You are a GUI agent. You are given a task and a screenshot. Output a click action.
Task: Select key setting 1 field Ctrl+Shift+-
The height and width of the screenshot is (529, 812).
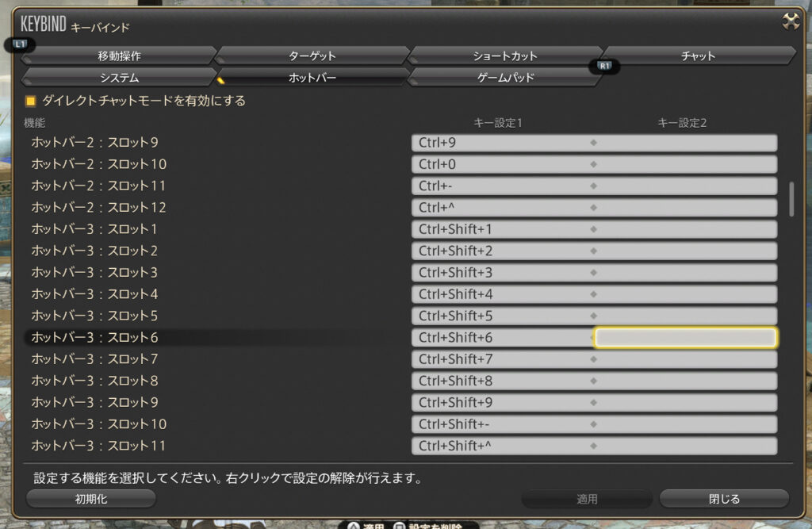coord(502,424)
